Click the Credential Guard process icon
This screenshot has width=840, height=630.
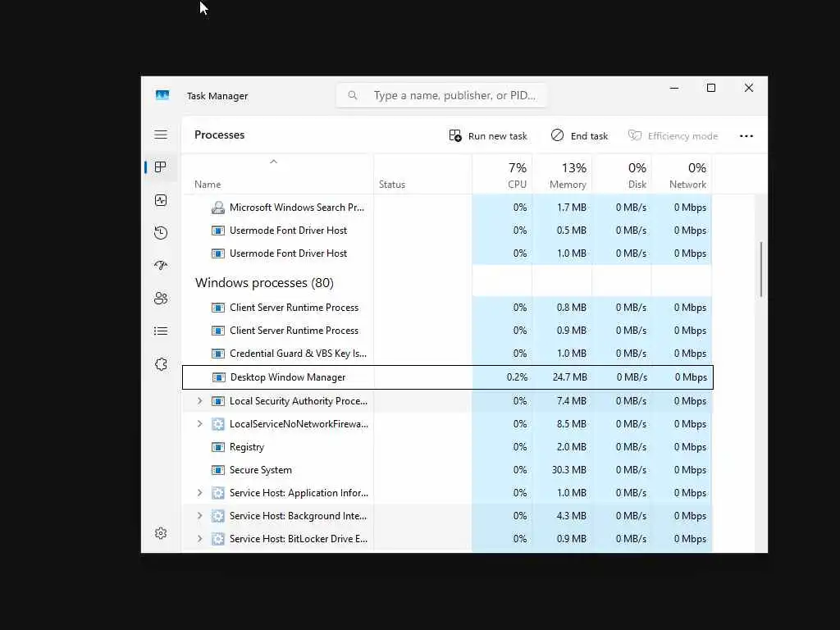(x=218, y=354)
